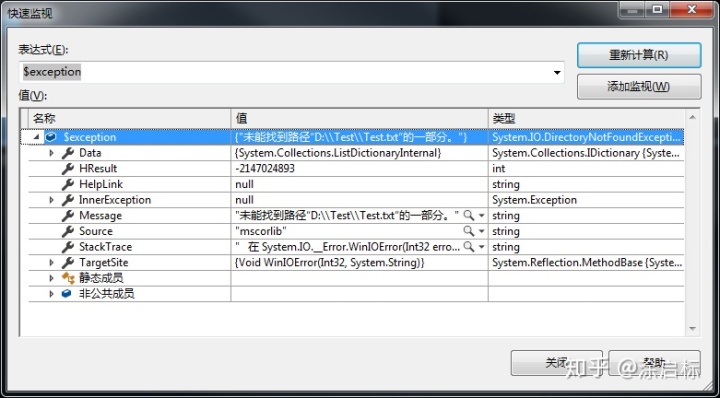720x398 pixels.
Task: Click the 帮助 button
Action: pyautogui.click(x=654, y=363)
